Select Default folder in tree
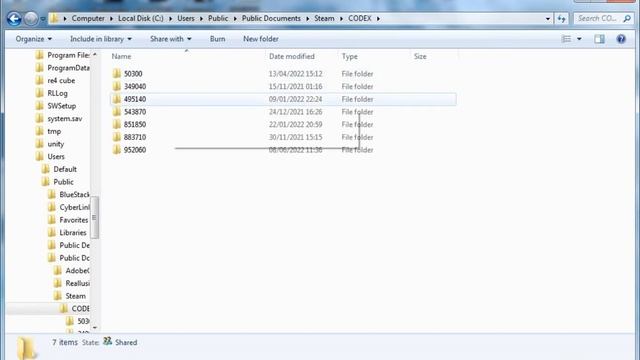This screenshot has width=640, height=360. pos(59,169)
